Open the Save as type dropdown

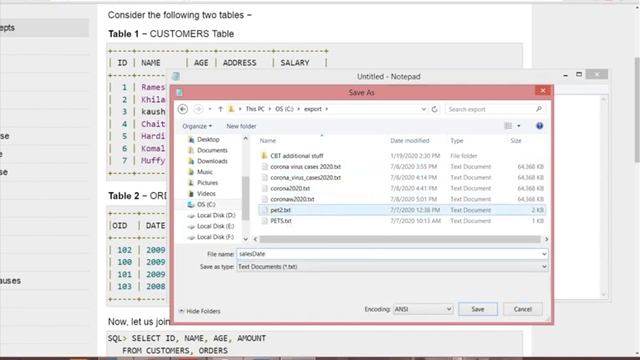click(x=392, y=267)
